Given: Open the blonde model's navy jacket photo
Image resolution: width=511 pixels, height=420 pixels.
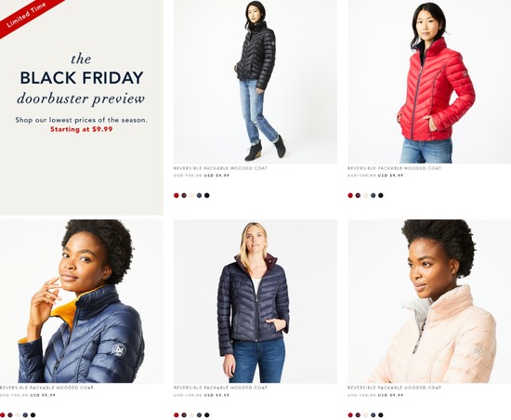Looking at the screenshot, I should pyautogui.click(x=255, y=301).
